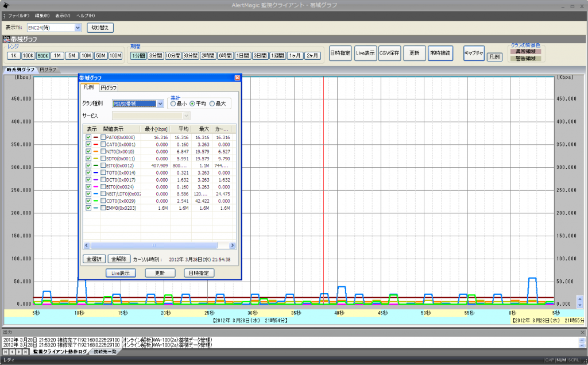This screenshot has height=365, width=588.
Task: Click the toolbar 凡例 button
Action: click(494, 57)
